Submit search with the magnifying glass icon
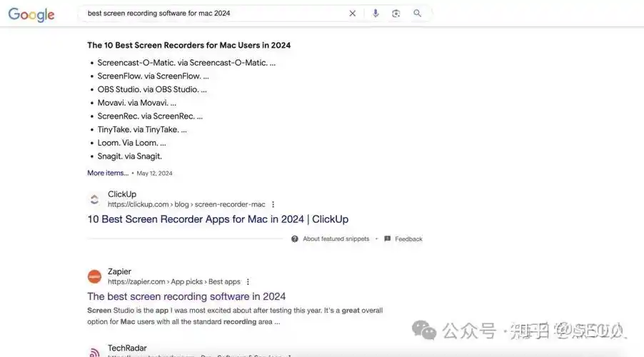644x357 pixels. [x=417, y=13]
